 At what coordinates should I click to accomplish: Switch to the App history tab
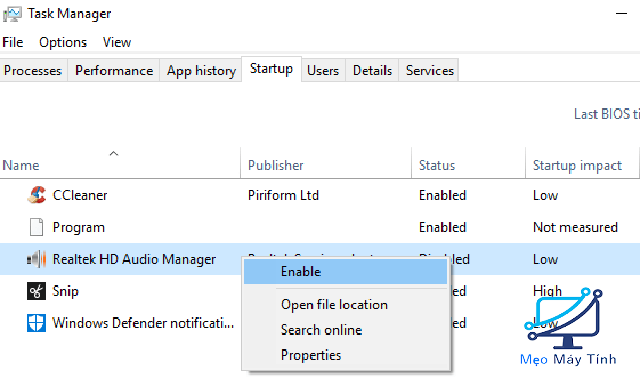[x=201, y=71]
